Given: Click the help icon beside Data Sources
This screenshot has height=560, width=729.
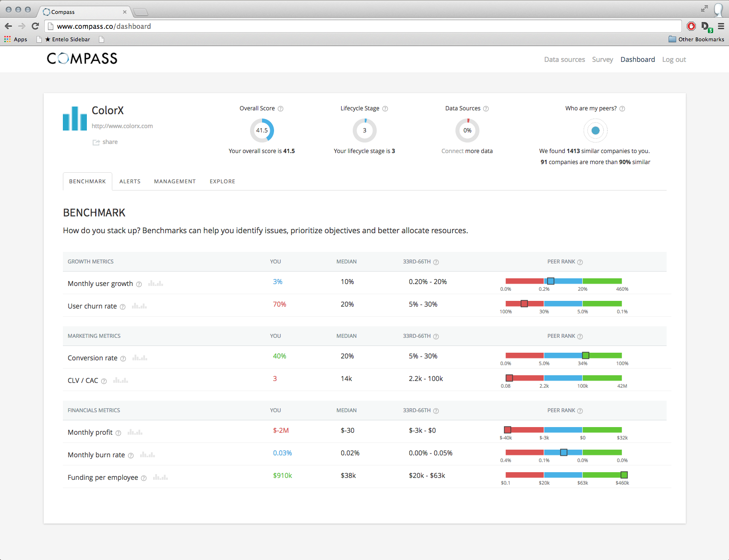Looking at the screenshot, I should (x=486, y=109).
